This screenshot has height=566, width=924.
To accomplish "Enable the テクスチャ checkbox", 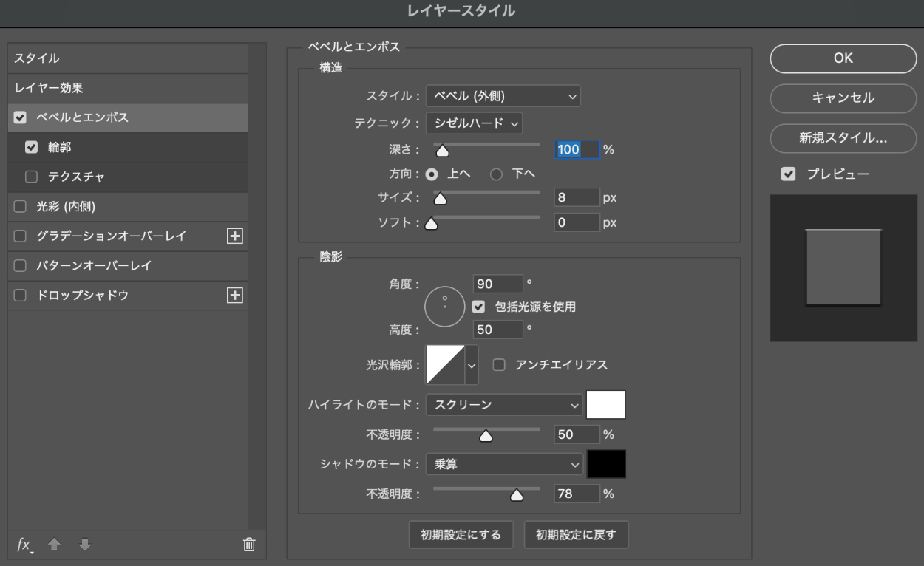I will coord(31,177).
